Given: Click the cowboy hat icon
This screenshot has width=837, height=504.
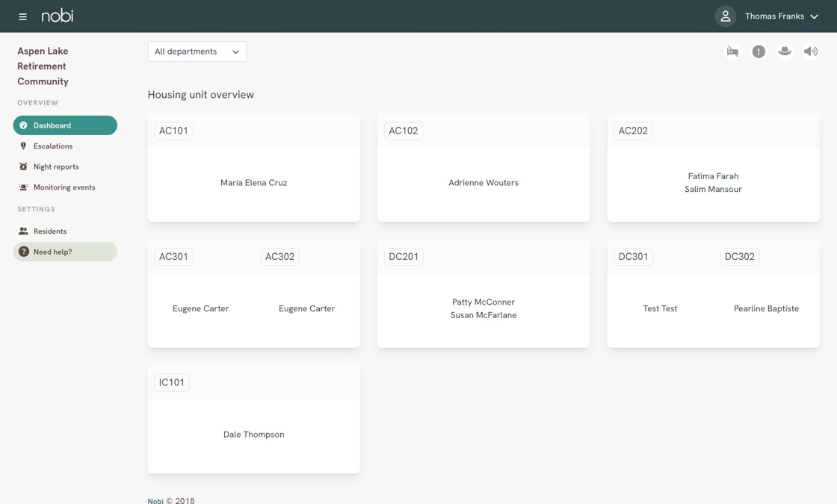Looking at the screenshot, I should pos(785,52).
